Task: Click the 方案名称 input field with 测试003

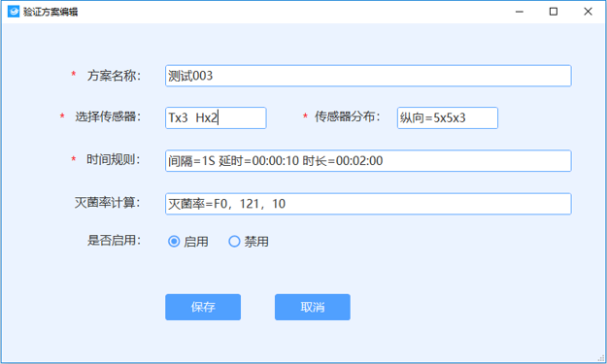Action: click(x=368, y=76)
